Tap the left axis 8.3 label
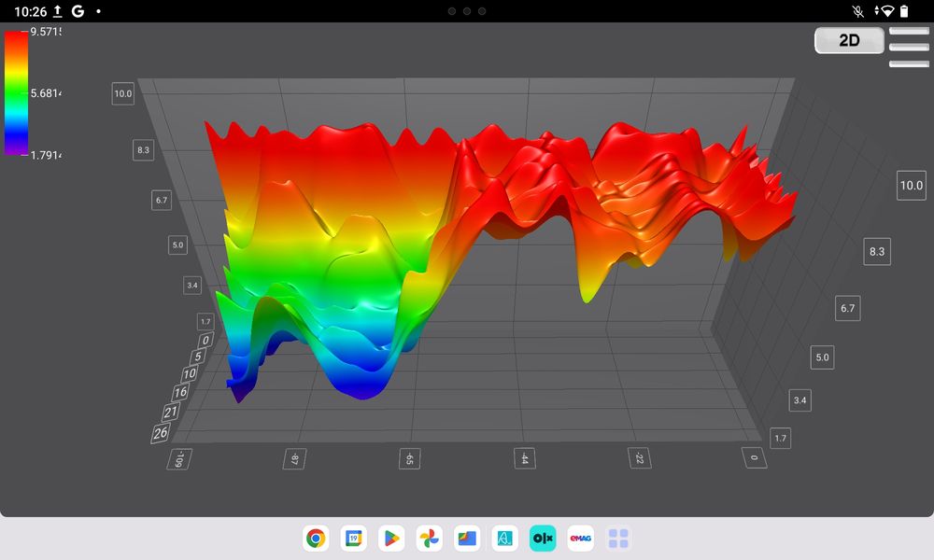Image resolution: width=934 pixels, height=560 pixels. coord(144,150)
